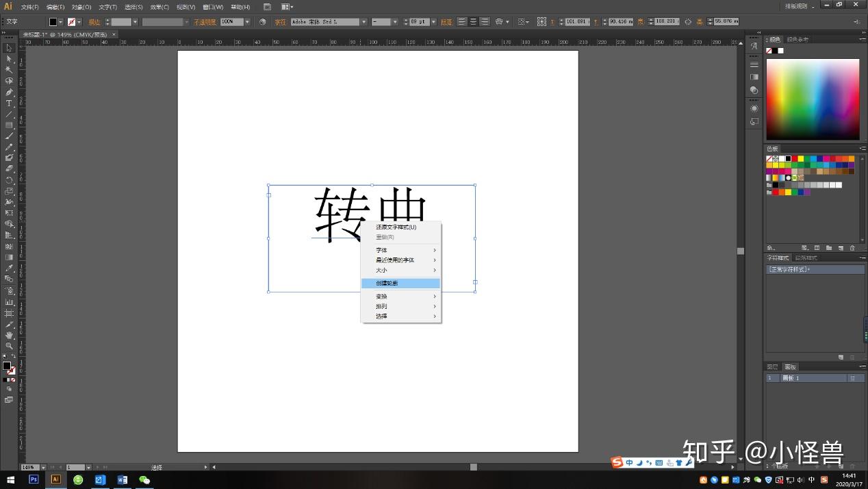Swap fill and stroke in toolbox
This screenshot has height=489, width=868.
point(13,357)
